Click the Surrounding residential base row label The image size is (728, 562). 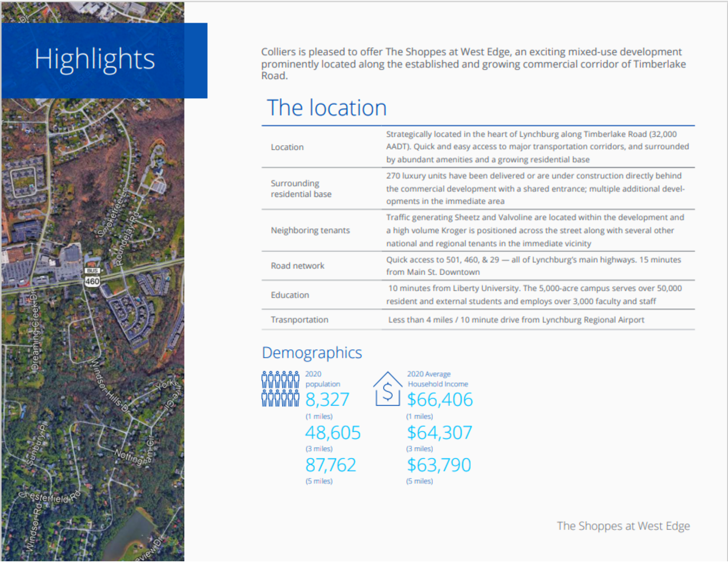coord(301,188)
